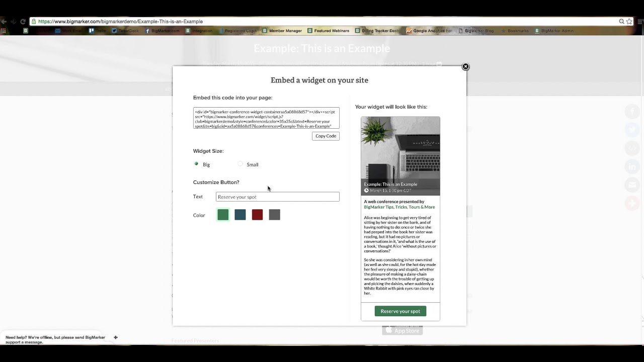This screenshot has height=362, width=644.
Task: Click the dimmed LinkedIn share icon
Action: 632,167
